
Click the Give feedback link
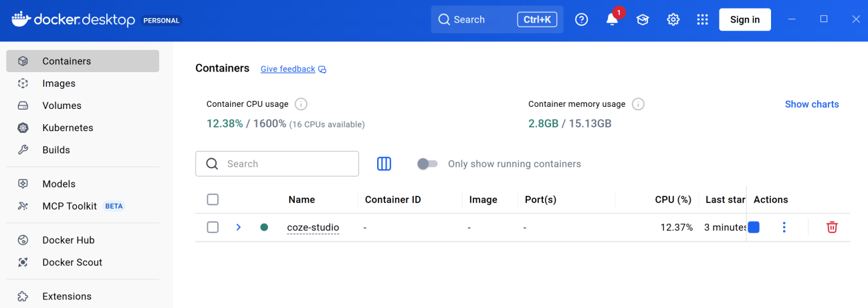tap(288, 69)
